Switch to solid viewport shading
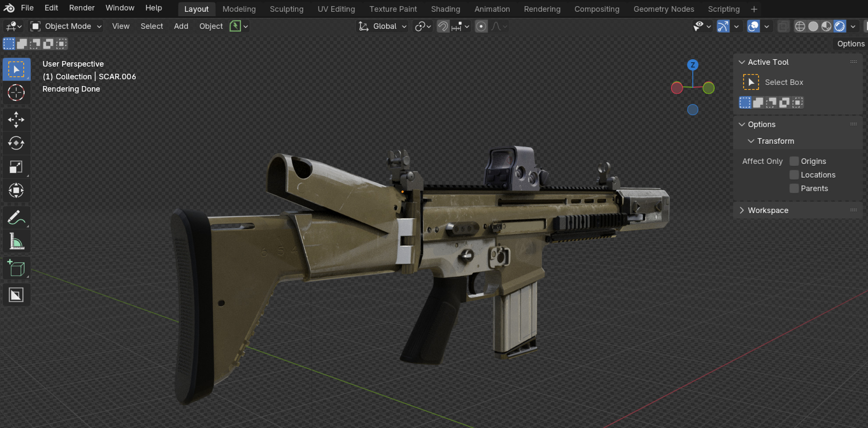The height and width of the screenshot is (428, 868). point(813,26)
